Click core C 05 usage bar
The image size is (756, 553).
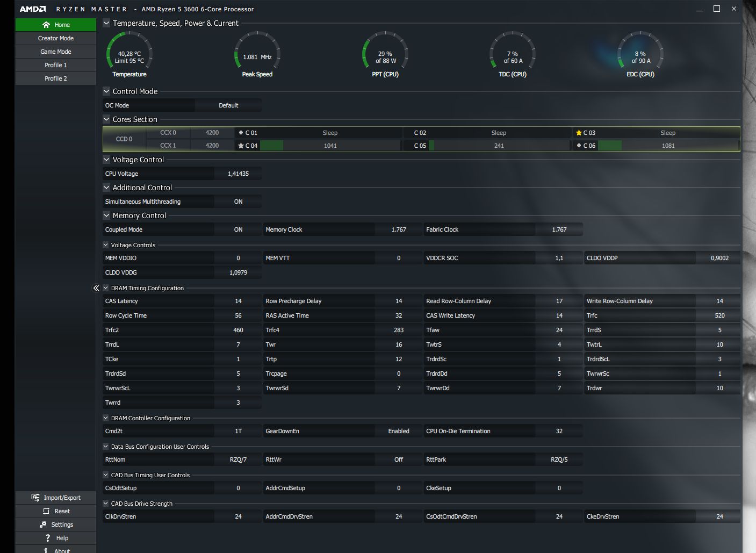(x=499, y=146)
